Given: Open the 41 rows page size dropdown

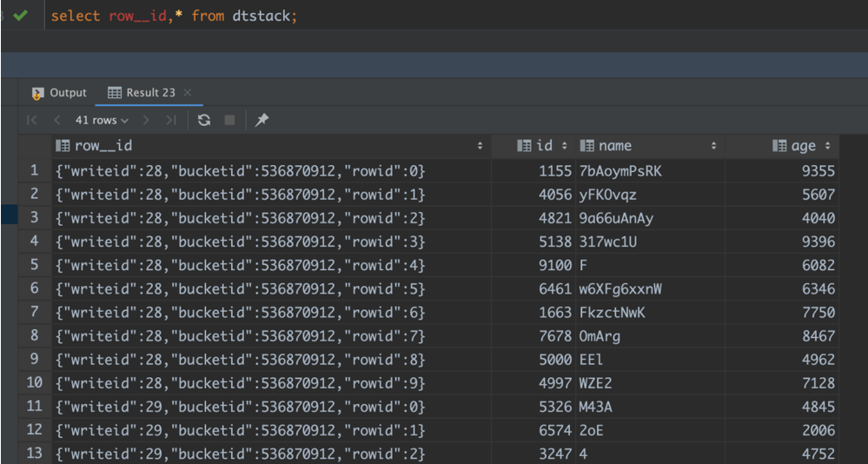Looking at the screenshot, I should [x=102, y=120].
